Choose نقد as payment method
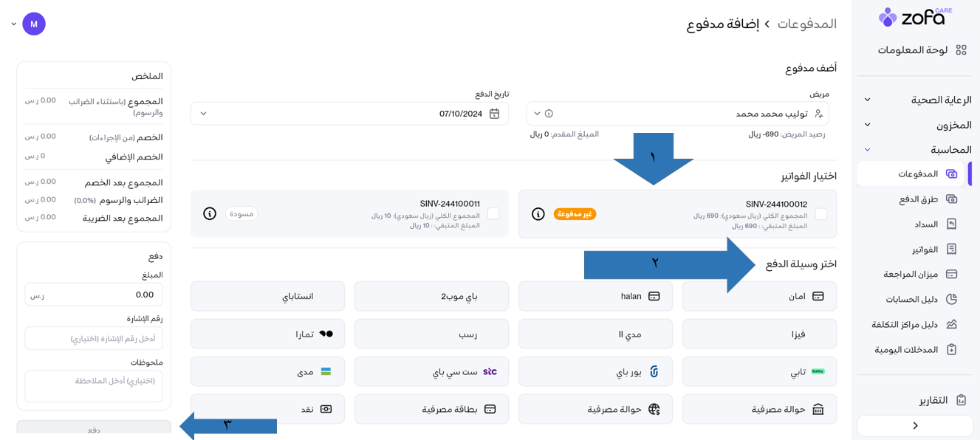The height and width of the screenshot is (440, 980). [x=267, y=409]
